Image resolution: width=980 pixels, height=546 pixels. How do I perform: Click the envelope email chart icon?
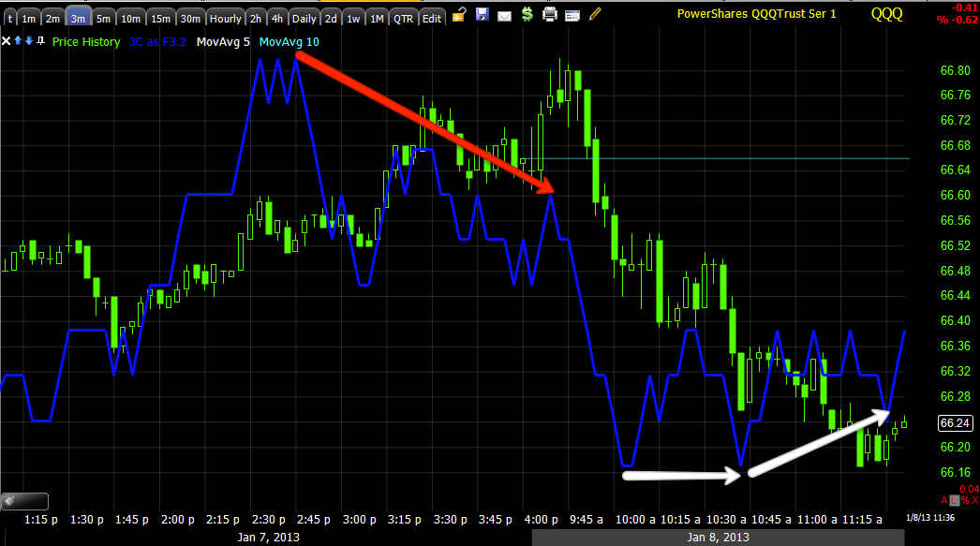pyautogui.click(x=504, y=16)
